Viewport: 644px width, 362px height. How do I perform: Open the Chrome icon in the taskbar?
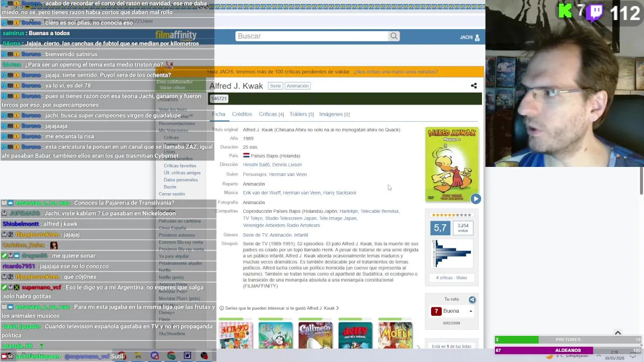pyautogui.click(x=171, y=355)
